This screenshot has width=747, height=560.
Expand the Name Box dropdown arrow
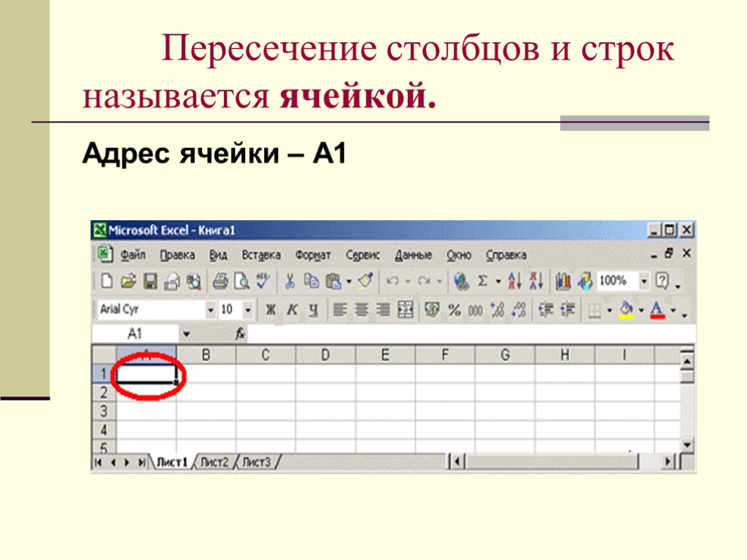[x=186, y=334]
